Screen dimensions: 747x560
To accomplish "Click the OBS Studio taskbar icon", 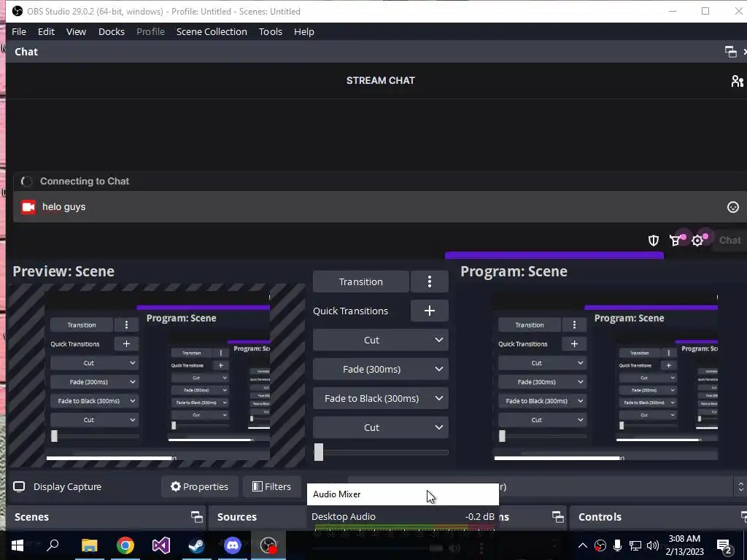I will click(268, 545).
